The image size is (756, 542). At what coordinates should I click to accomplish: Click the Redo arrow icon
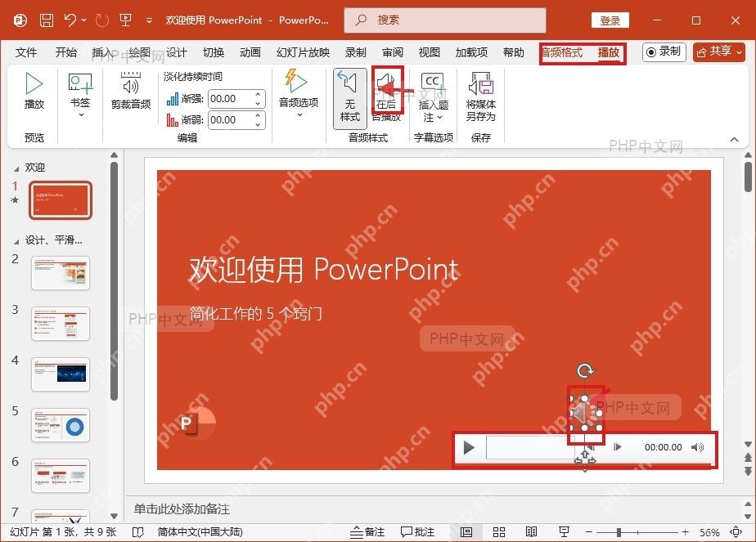pyautogui.click(x=101, y=20)
